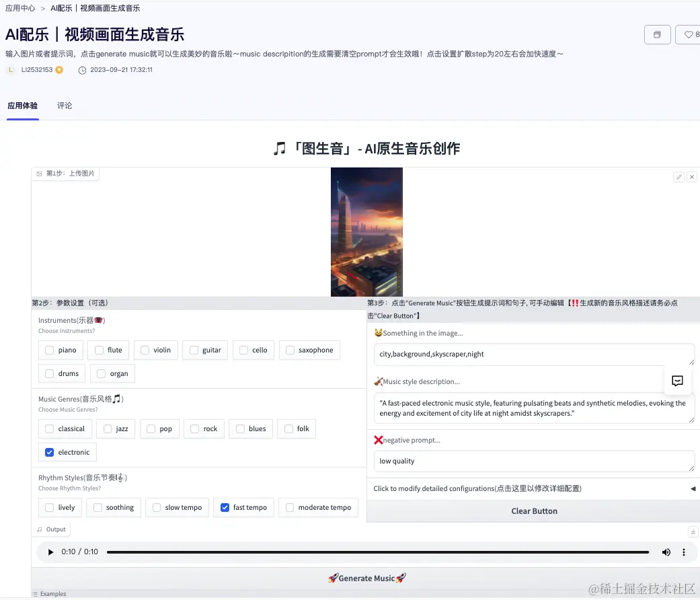Screen dimensions: 700x600
Task: Click the negative prompt input field
Action: (x=534, y=461)
